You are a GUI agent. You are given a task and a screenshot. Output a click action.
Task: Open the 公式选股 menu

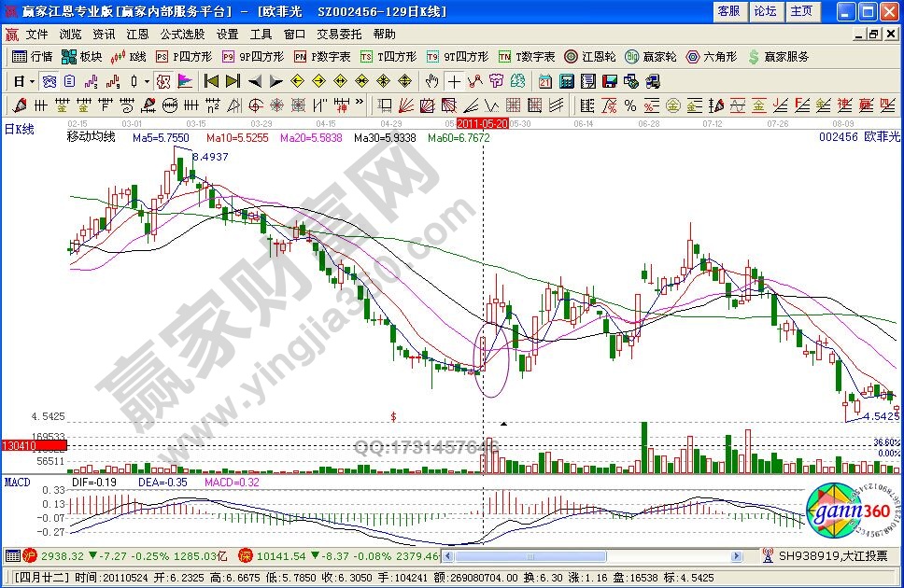pos(182,34)
